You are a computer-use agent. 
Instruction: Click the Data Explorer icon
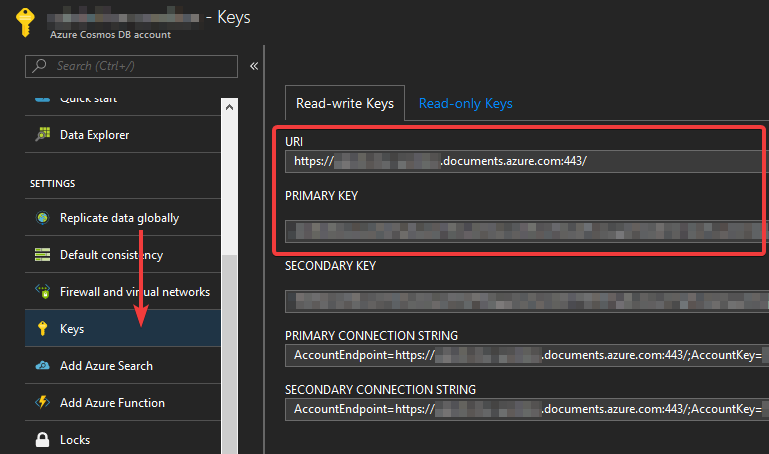point(43,134)
